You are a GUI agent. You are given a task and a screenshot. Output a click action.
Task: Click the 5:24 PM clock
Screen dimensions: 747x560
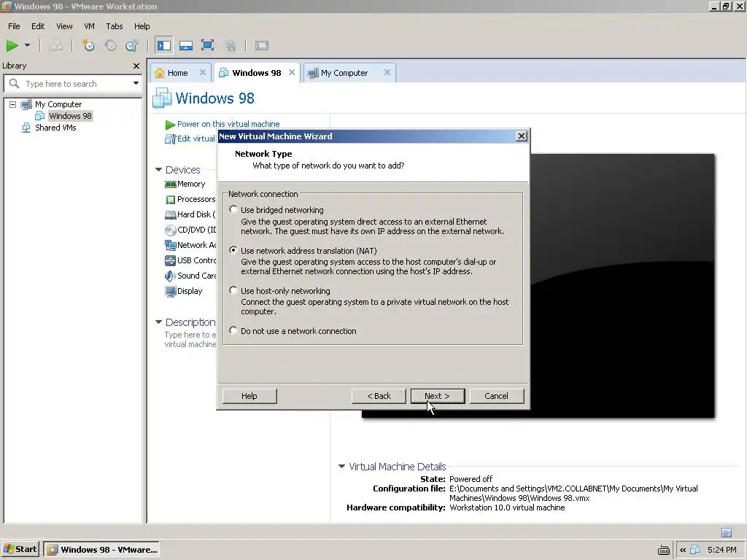tap(721, 550)
